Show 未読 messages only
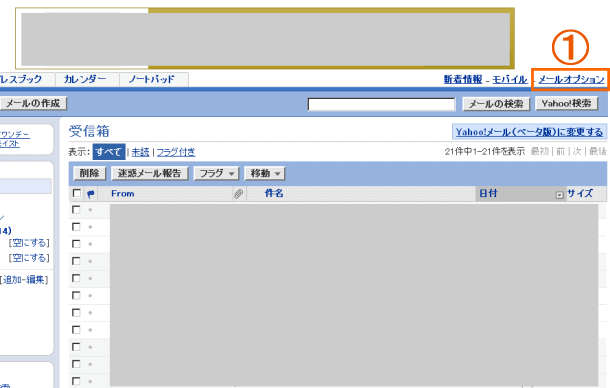The height and width of the screenshot is (388, 610). click(140, 152)
